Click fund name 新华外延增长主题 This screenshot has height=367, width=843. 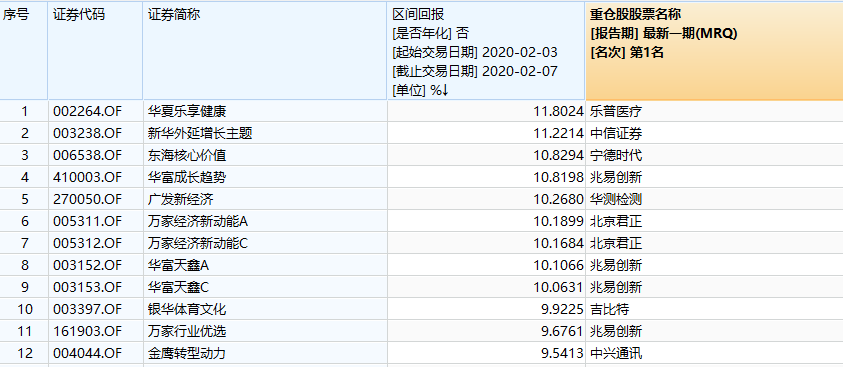(x=200, y=134)
